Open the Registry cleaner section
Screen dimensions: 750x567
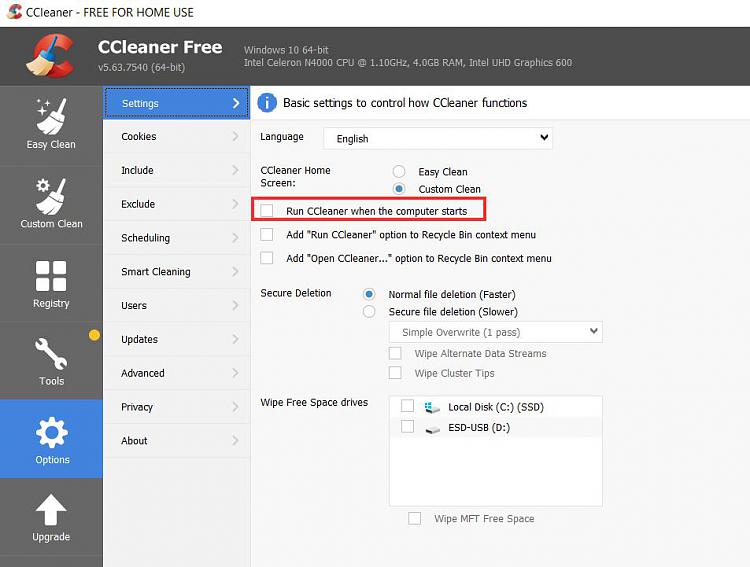point(51,284)
